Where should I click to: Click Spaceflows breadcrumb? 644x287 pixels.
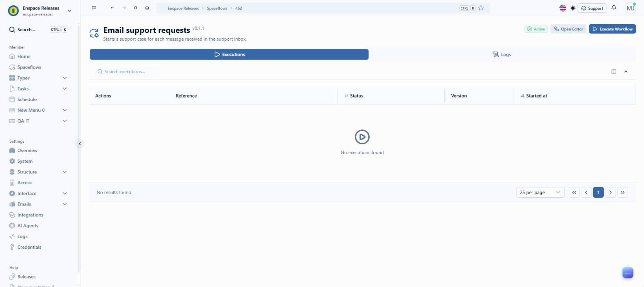pyautogui.click(x=217, y=8)
